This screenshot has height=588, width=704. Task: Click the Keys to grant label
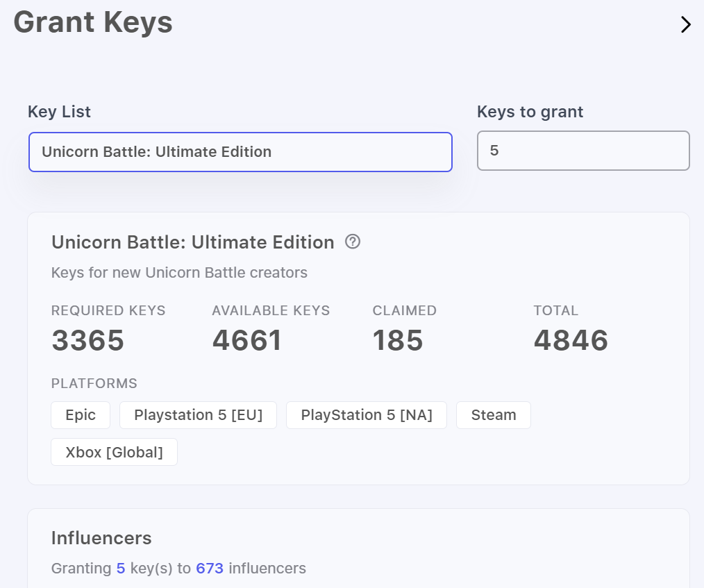pyautogui.click(x=530, y=111)
